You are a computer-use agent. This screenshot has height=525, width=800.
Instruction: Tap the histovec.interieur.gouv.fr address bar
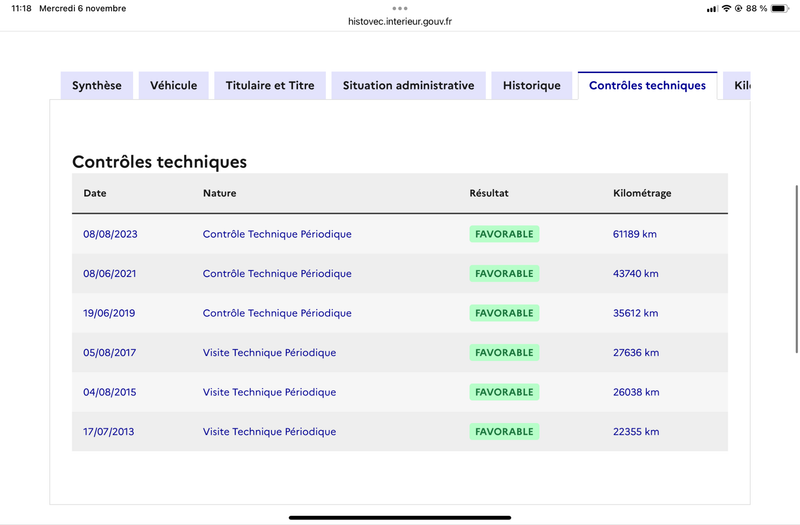point(400,21)
